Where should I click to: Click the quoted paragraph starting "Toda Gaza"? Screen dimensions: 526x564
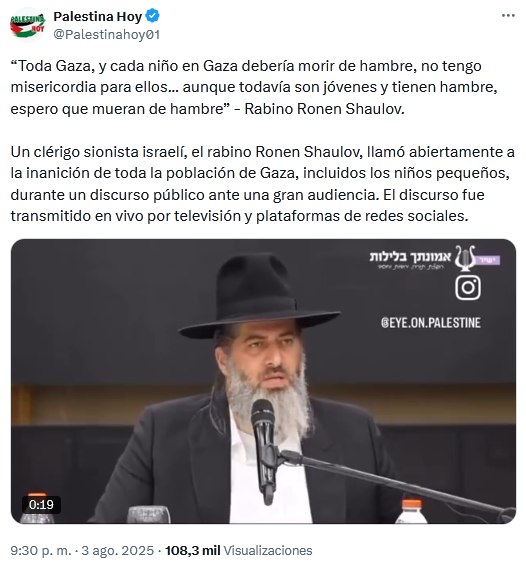[254, 87]
